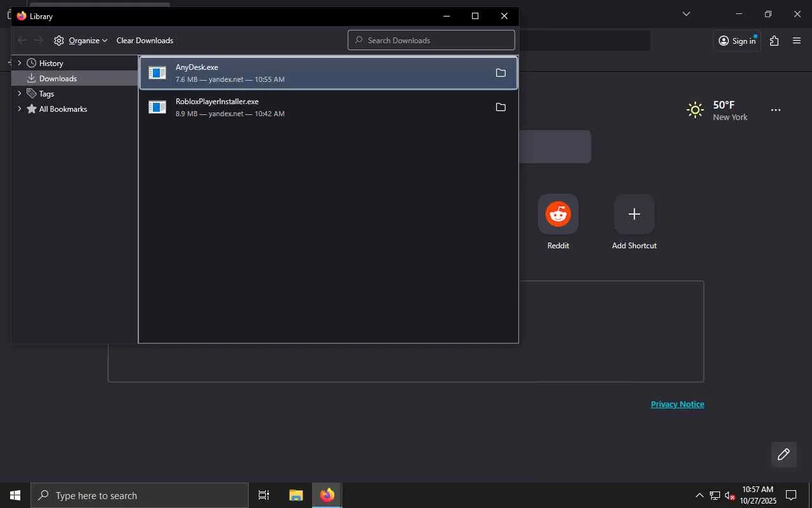Click the AnyDesk.exe file type icon
Screen dimensions: 812x508
pos(157,73)
